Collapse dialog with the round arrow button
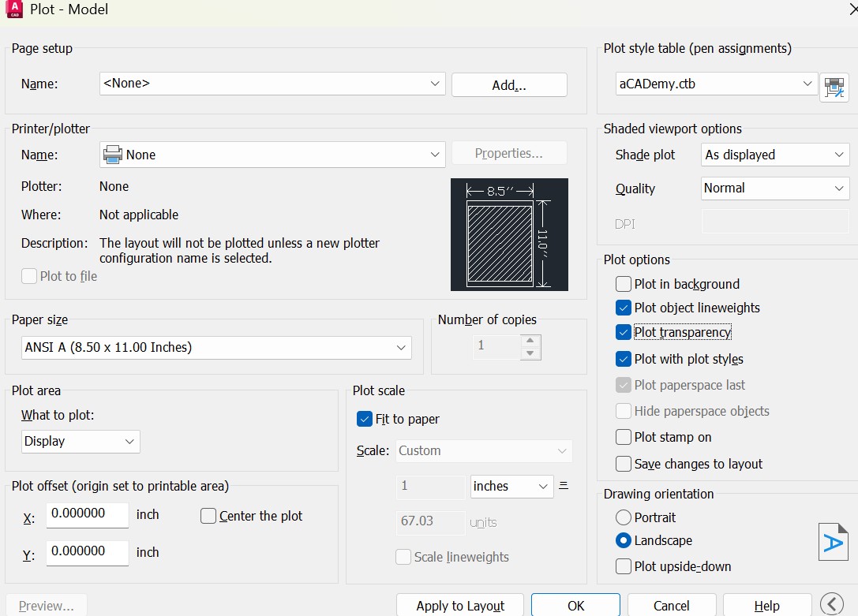 (832, 604)
